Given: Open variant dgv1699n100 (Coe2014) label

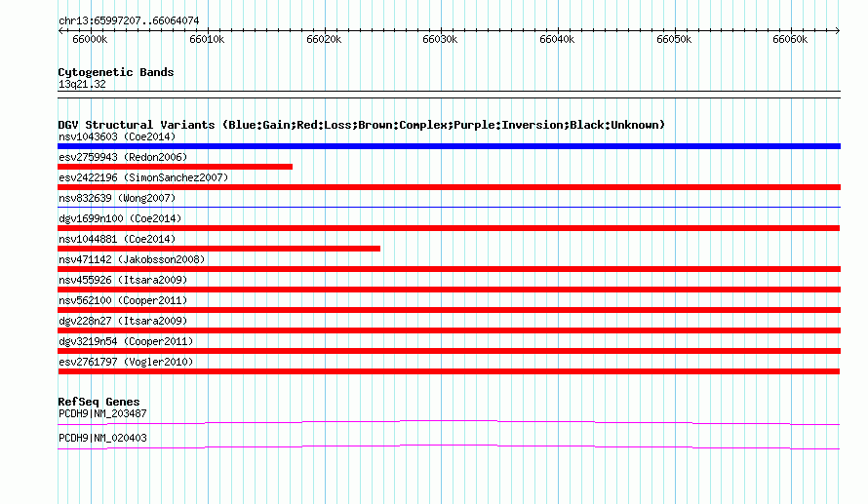Looking at the screenshot, I should (120, 218).
